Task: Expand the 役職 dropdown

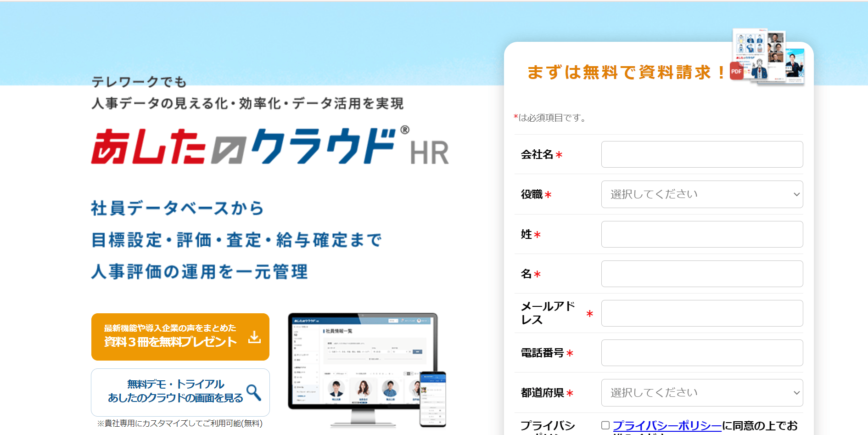Action: 702,194
